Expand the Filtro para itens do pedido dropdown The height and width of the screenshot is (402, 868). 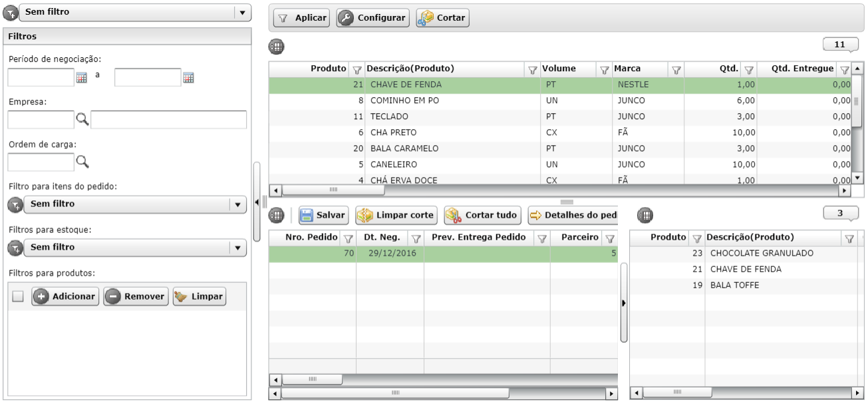tap(237, 204)
